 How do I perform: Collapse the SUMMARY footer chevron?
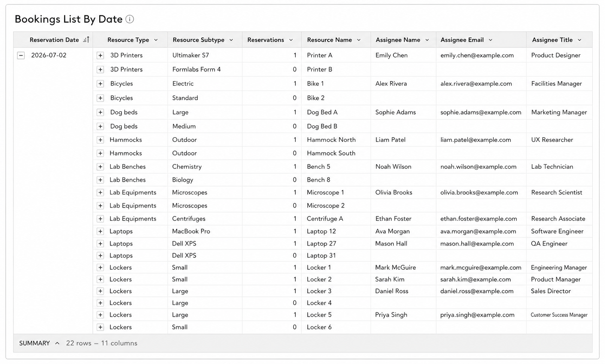(57, 343)
